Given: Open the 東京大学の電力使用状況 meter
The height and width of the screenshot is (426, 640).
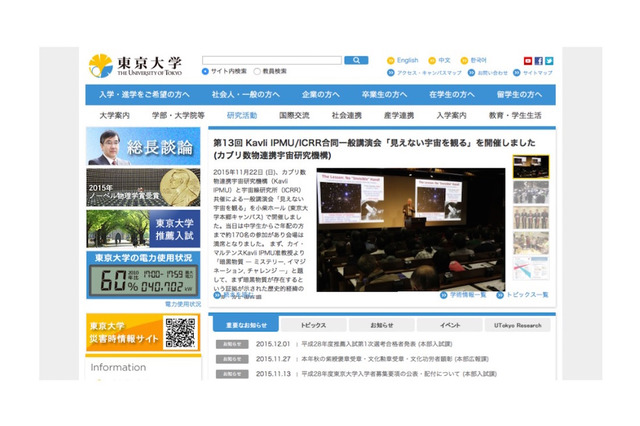Looking at the screenshot, I should coord(143,275).
